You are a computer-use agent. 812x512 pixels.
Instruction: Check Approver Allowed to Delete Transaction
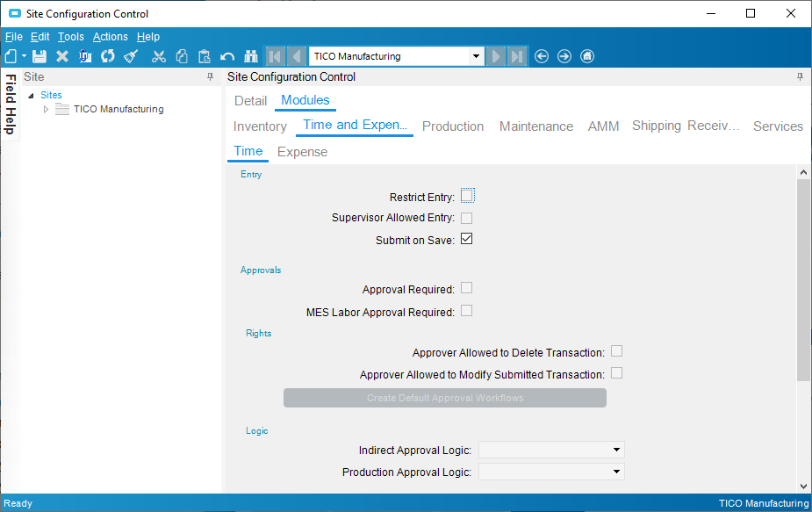coord(617,350)
